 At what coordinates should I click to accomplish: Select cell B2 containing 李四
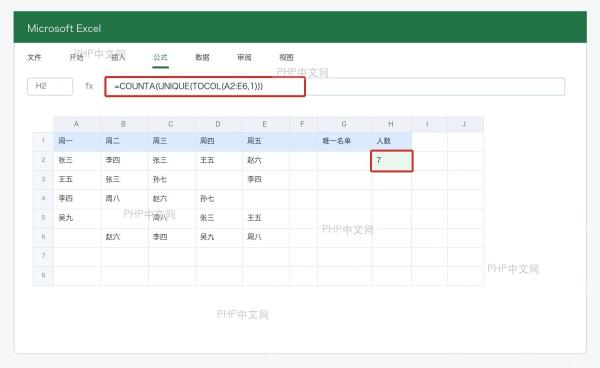pos(124,160)
